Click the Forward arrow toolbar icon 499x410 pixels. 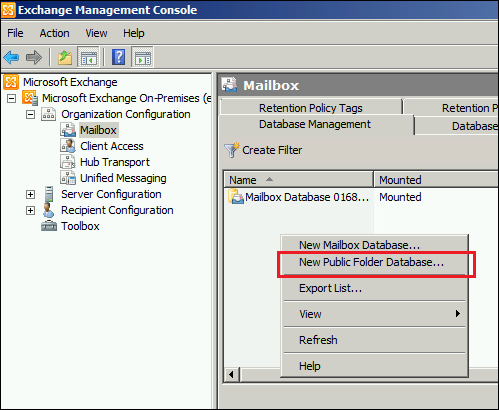pos(34,57)
